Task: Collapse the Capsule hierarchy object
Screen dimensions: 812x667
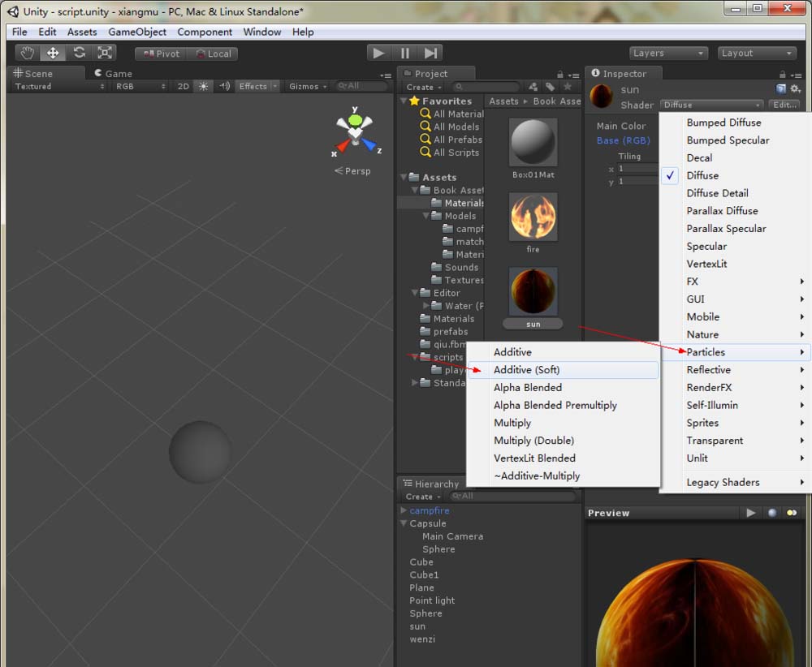Action: point(404,523)
